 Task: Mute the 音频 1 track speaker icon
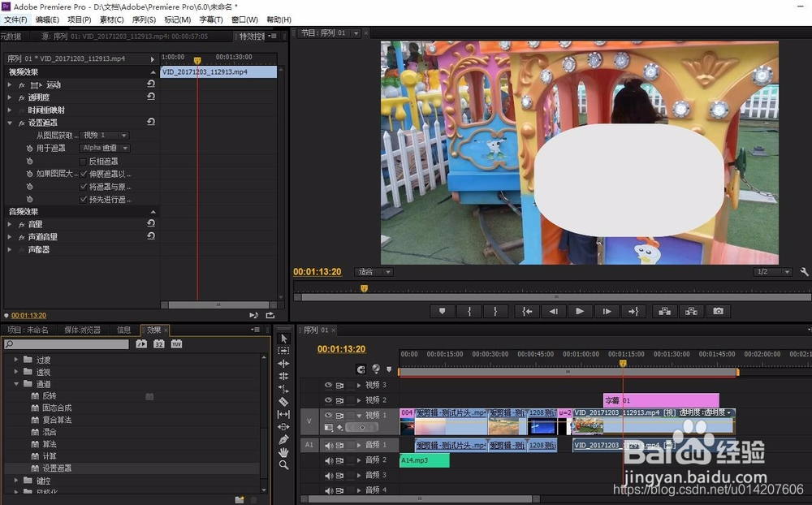[328, 445]
